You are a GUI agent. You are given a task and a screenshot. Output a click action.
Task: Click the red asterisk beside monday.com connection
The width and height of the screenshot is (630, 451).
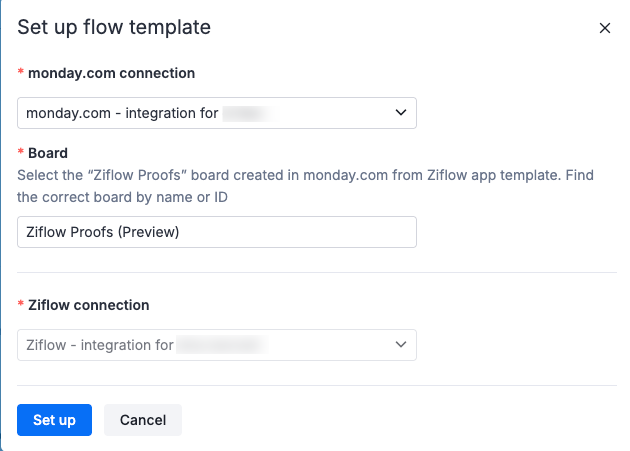coord(21,74)
